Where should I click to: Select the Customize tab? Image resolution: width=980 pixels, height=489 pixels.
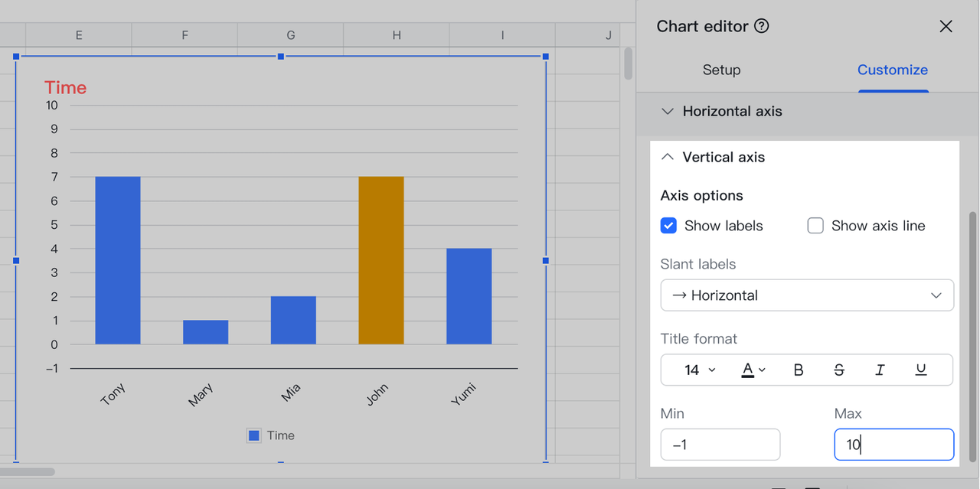[x=893, y=70]
